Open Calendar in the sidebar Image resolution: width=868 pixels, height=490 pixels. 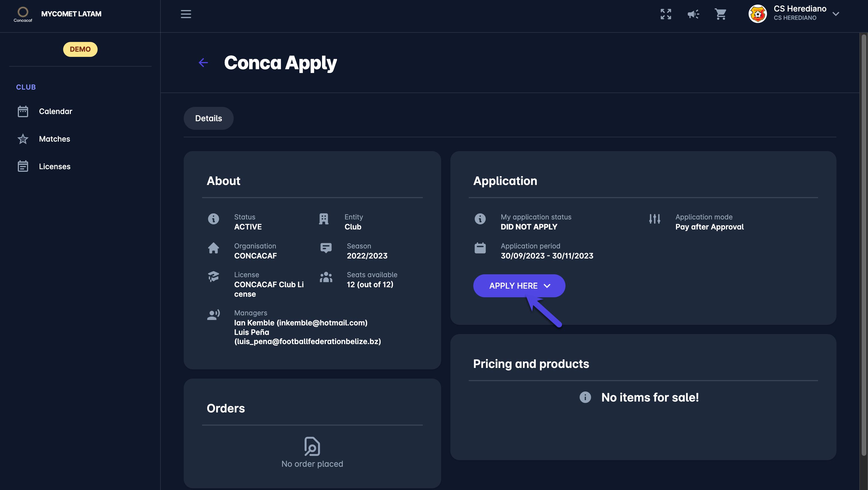pyautogui.click(x=55, y=111)
